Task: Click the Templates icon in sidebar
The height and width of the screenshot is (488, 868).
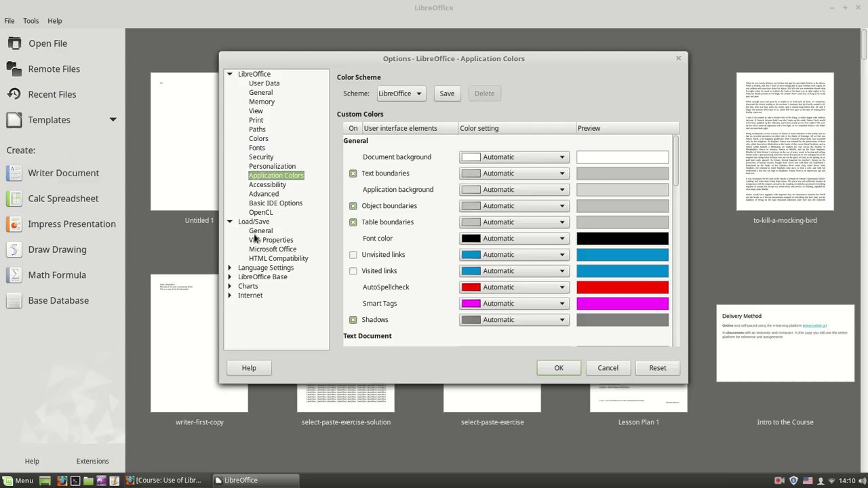Action: click(14, 120)
